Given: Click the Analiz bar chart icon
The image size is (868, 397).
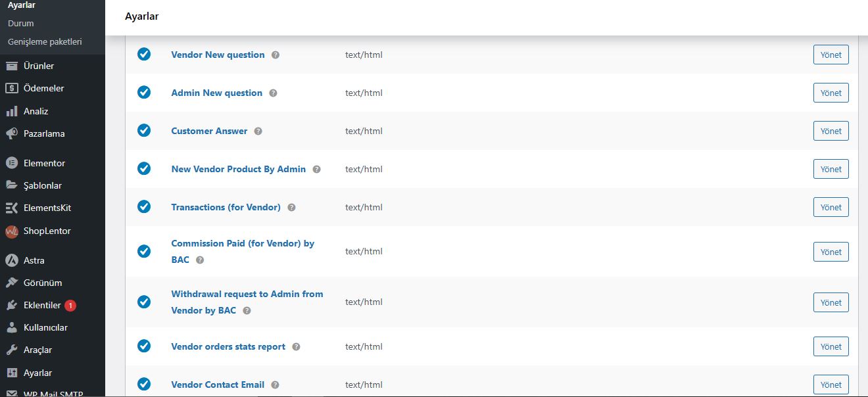Looking at the screenshot, I should [11, 112].
